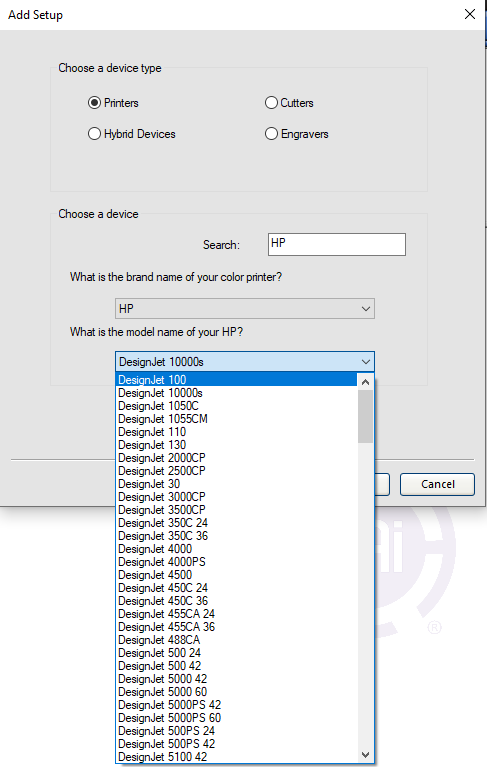
Task: Close the Add Setup dialog
Action: [470, 14]
